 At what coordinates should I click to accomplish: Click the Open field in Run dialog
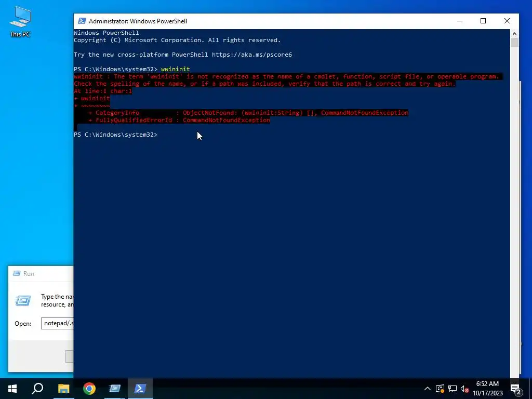pyautogui.click(x=57, y=323)
